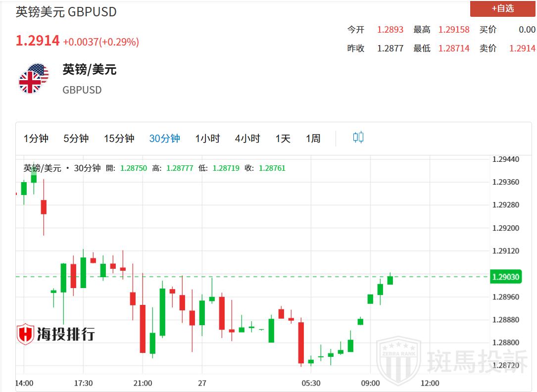Click the 09:00 time axis label
This screenshot has width=537, height=392.
click(x=370, y=383)
